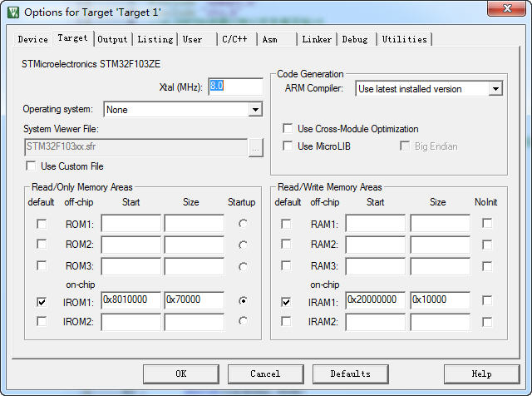Viewport: 532px width, 396px height.
Task: Check the RAM3 default checkbox
Action: (286, 265)
